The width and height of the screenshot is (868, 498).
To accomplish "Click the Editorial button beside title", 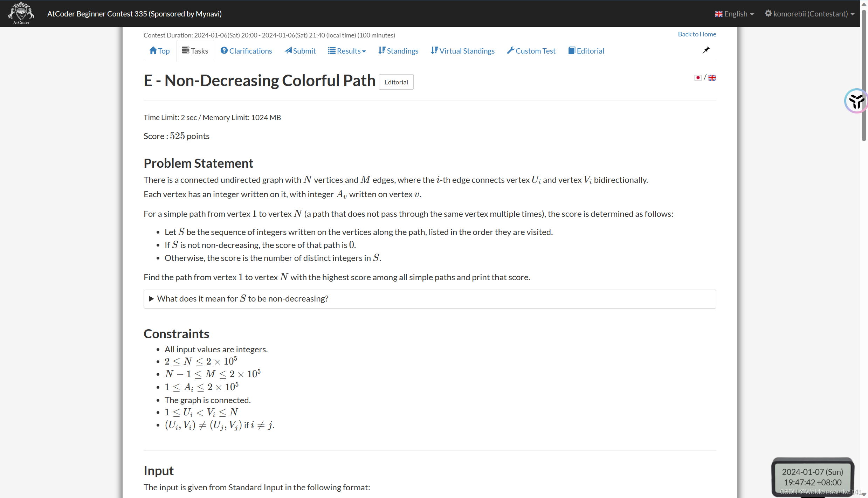I will (x=396, y=82).
